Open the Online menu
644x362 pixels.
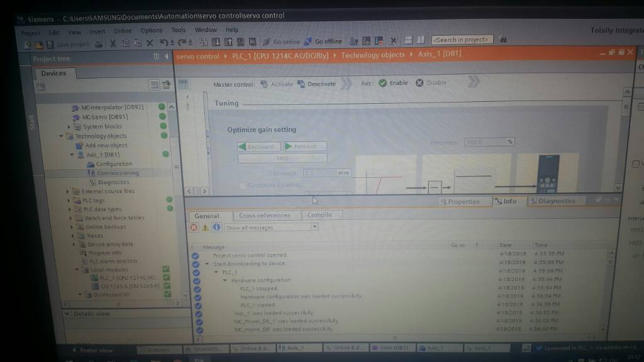point(123,31)
